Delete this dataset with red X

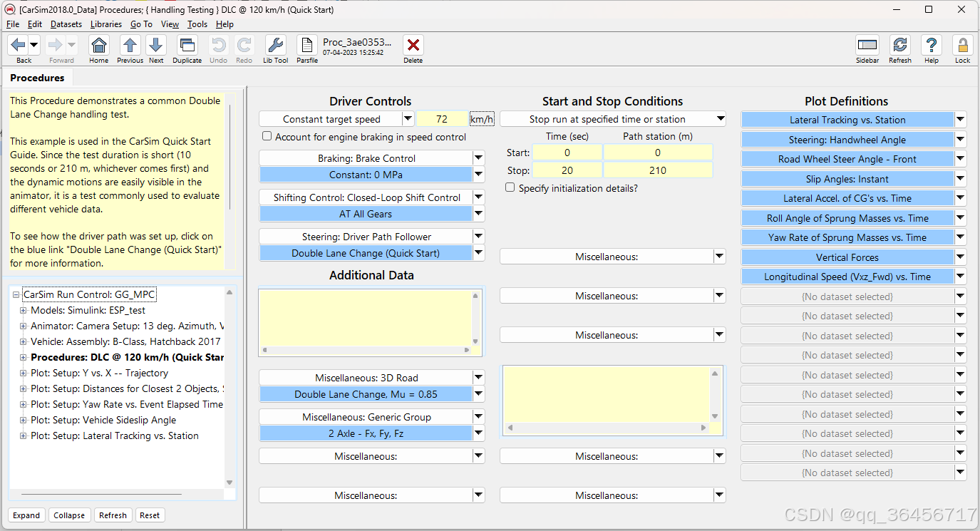coord(413,45)
